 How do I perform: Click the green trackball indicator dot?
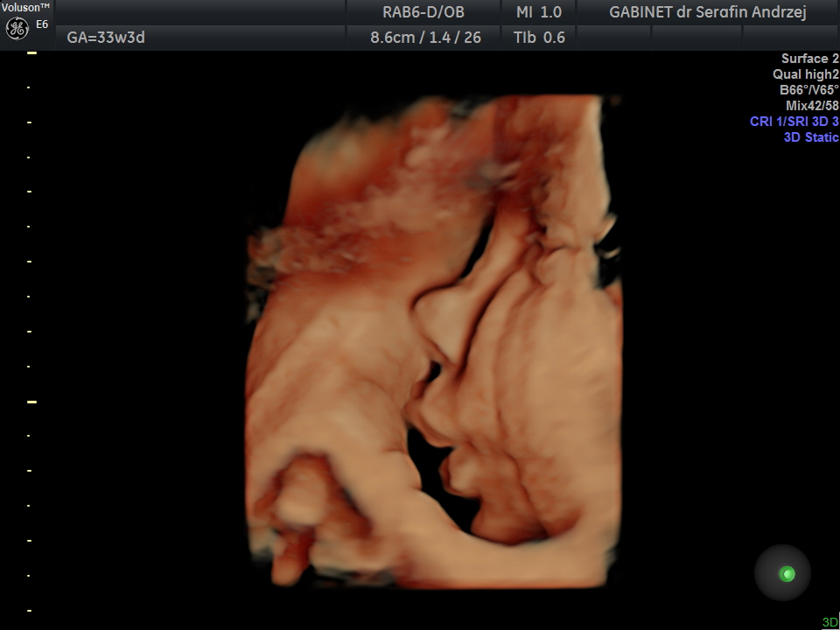click(x=787, y=574)
